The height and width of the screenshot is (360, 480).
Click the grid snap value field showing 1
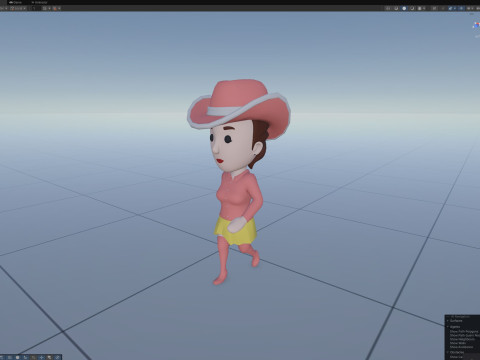click(x=35, y=8)
